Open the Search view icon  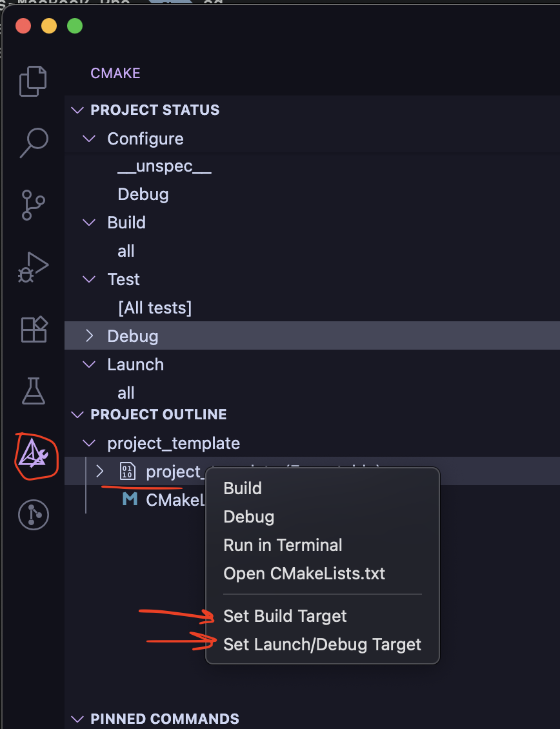pyautogui.click(x=33, y=143)
